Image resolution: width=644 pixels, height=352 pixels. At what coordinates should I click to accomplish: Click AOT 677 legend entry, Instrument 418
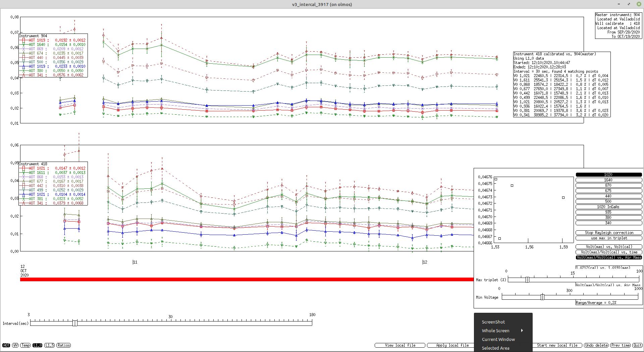tap(53, 181)
